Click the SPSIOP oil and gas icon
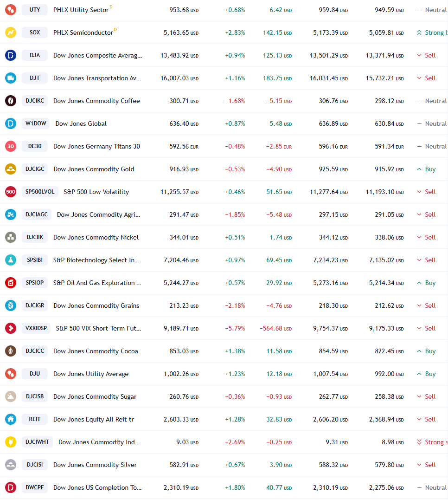This screenshot has width=448, height=500. coord(11,283)
